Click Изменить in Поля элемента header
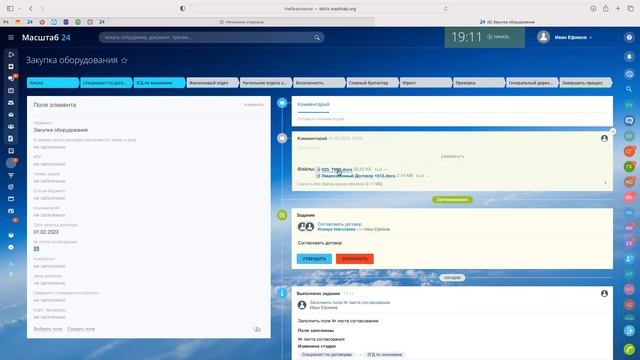The height and width of the screenshot is (360, 640). [253, 105]
